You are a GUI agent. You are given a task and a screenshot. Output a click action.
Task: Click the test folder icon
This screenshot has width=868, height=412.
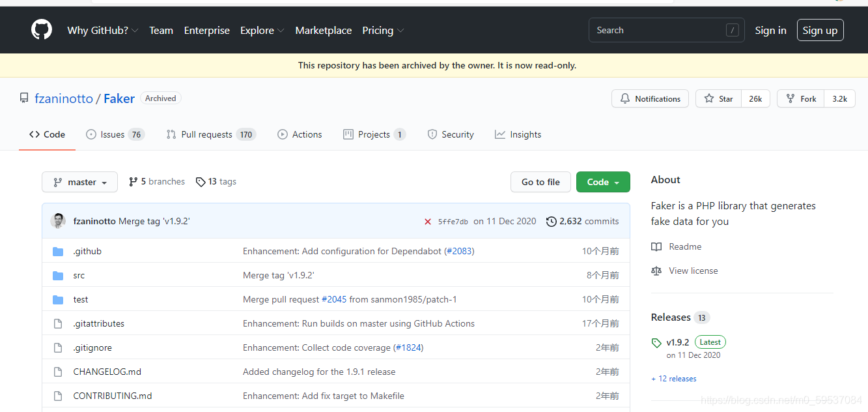58,300
